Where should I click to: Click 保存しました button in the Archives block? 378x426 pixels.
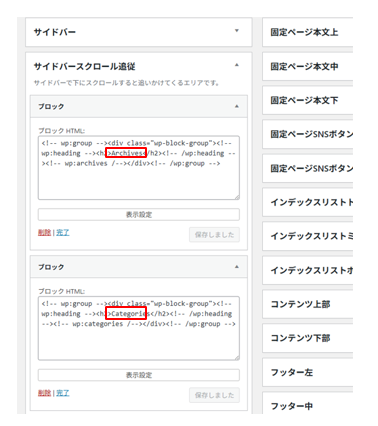click(x=214, y=235)
